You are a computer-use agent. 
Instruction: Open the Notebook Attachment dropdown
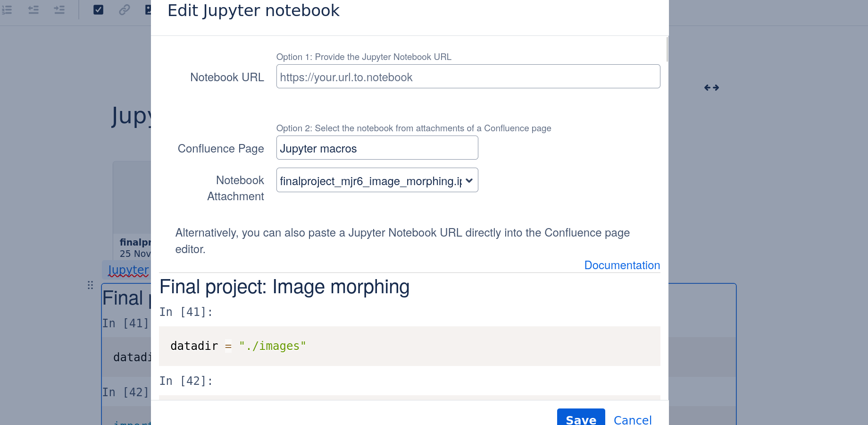click(x=377, y=180)
